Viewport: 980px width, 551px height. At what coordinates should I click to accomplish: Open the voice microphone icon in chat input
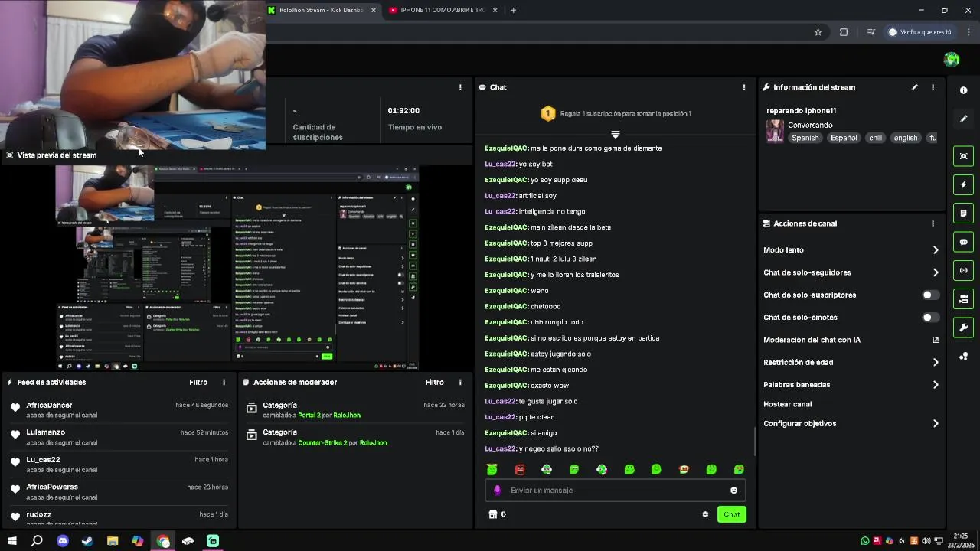[x=497, y=491]
